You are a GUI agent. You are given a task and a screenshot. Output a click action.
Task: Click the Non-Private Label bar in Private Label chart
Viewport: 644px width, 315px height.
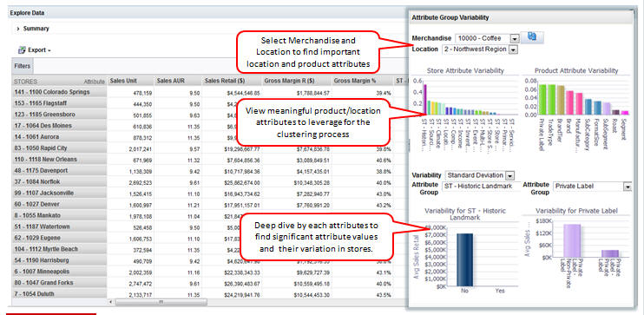pyautogui.click(x=572, y=240)
